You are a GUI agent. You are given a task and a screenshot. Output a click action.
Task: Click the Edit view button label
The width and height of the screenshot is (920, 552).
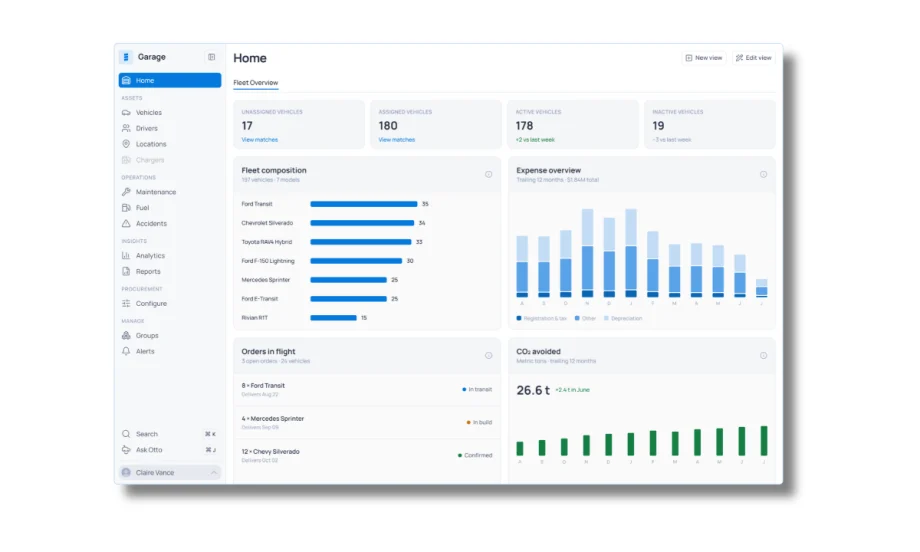758,58
